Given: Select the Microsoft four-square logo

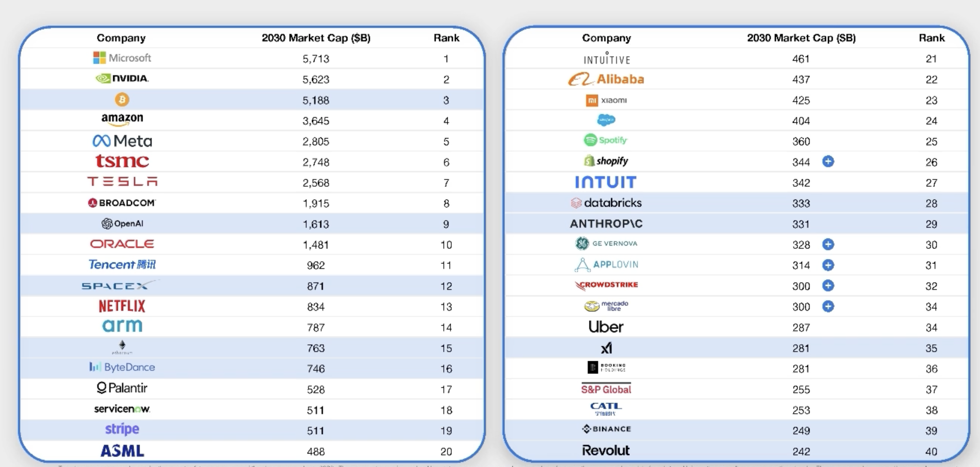Looking at the screenshot, I should 100,58.
